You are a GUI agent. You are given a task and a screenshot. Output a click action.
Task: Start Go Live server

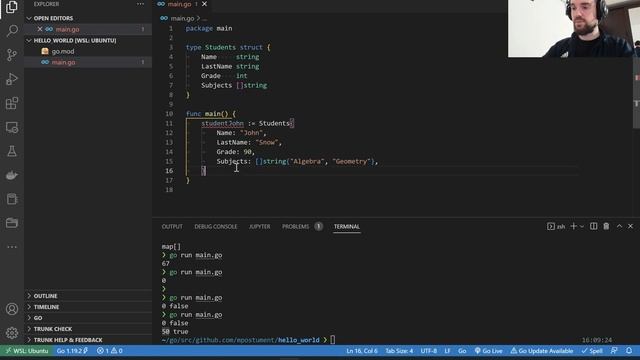[488, 351]
